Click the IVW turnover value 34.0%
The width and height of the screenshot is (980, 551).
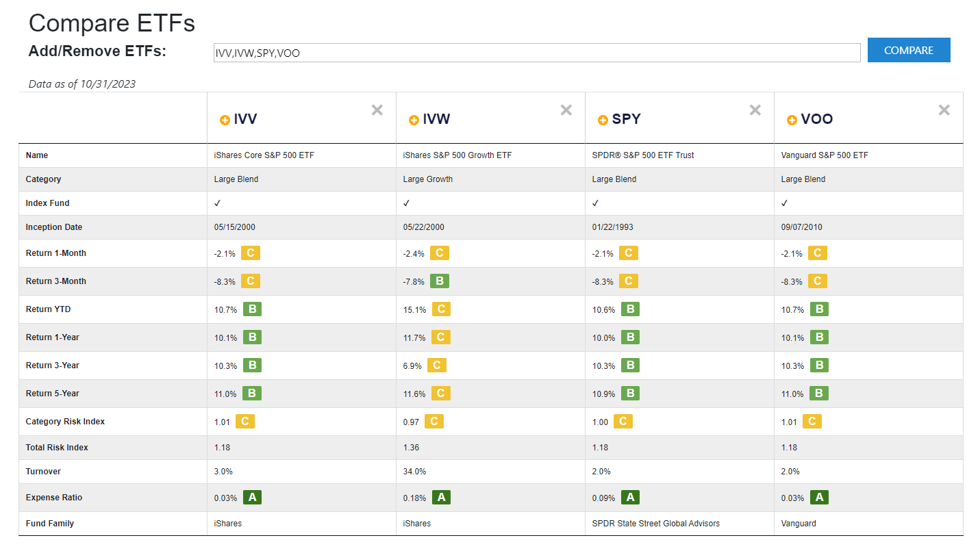415,472
